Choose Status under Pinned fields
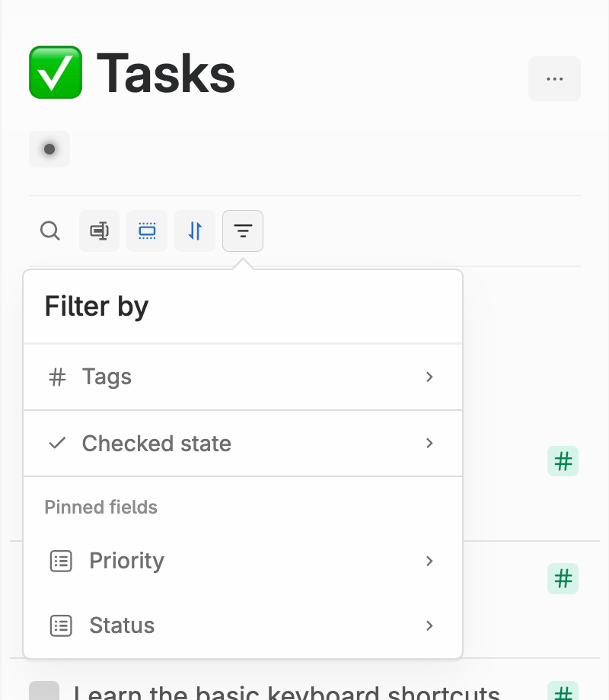The image size is (609, 700). tap(243, 625)
